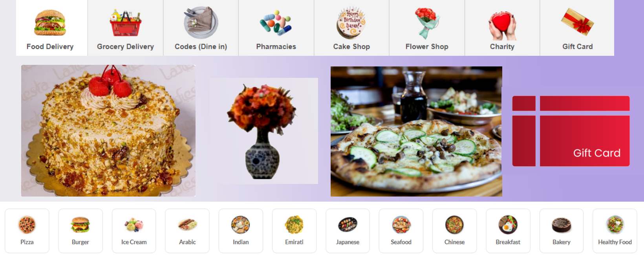The image size is (644, 261).
Task: Filter by Pizza cuisine
Action: 27,231
